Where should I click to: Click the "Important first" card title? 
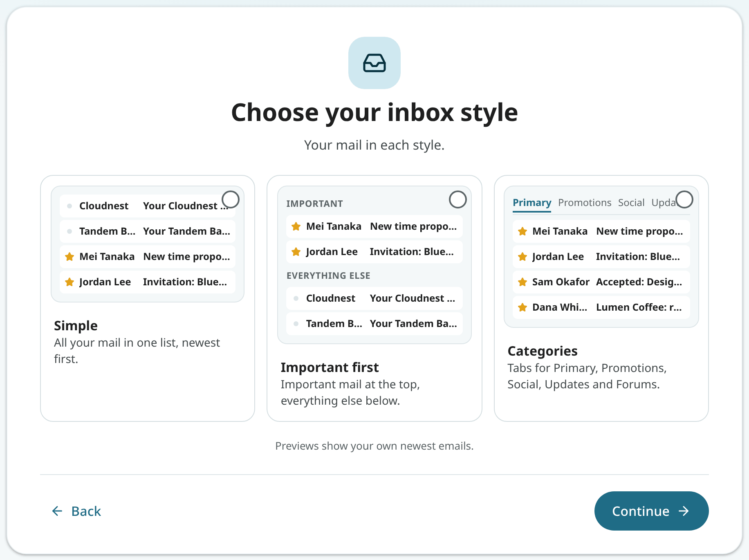tap(330, 367)
